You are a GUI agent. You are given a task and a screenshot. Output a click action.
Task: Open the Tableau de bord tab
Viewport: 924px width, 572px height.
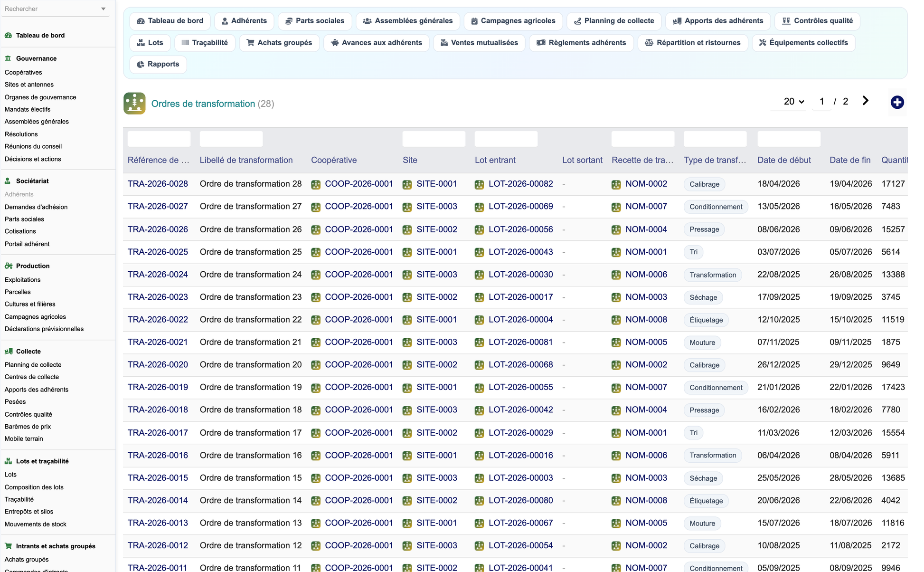pos(170,21)
